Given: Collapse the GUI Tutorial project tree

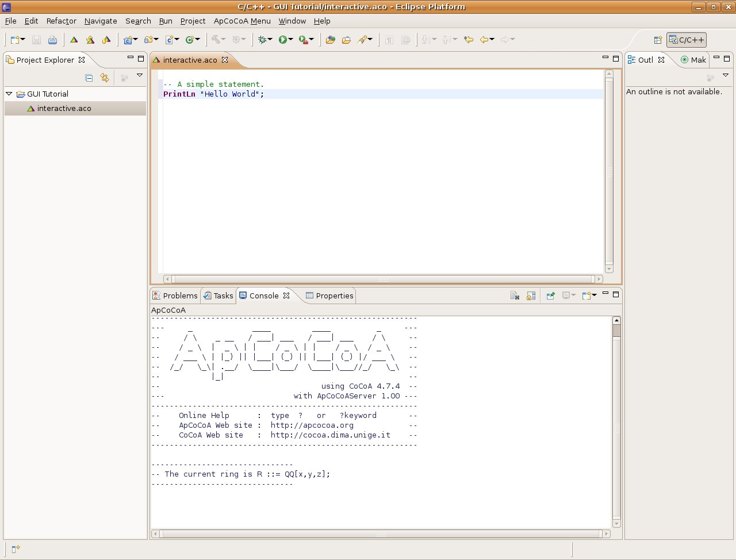Looking at the screenshot, I should tap(9, 94).
